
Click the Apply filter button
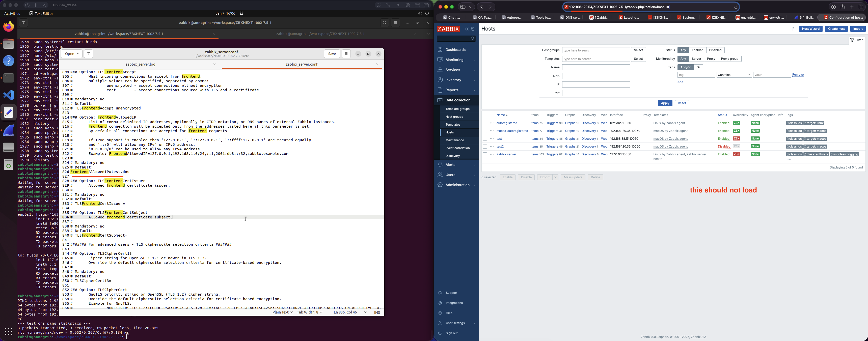[665, 103]
